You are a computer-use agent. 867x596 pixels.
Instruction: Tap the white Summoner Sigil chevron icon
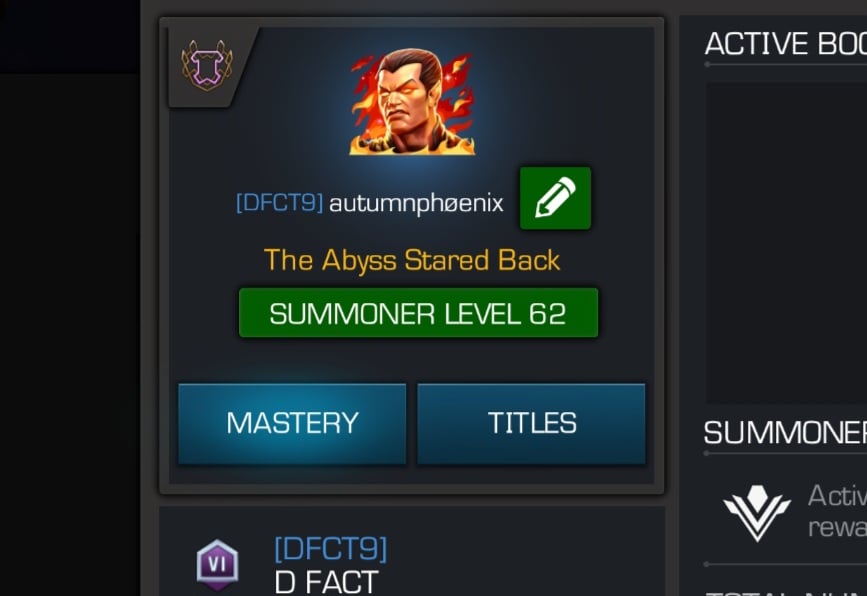click(756, 513)
